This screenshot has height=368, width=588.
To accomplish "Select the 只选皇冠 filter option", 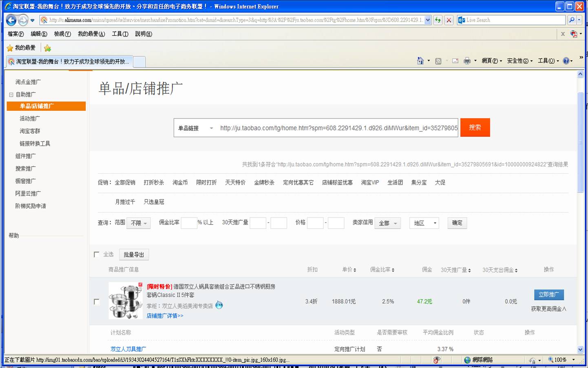I will (x=154, y=202).
